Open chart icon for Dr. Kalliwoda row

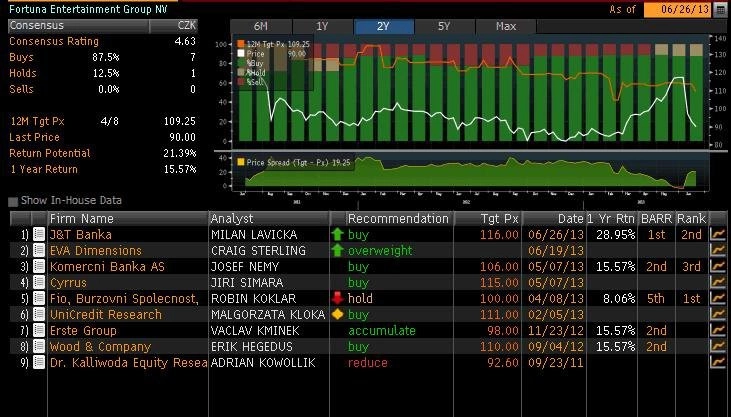[x=718, y=362]
